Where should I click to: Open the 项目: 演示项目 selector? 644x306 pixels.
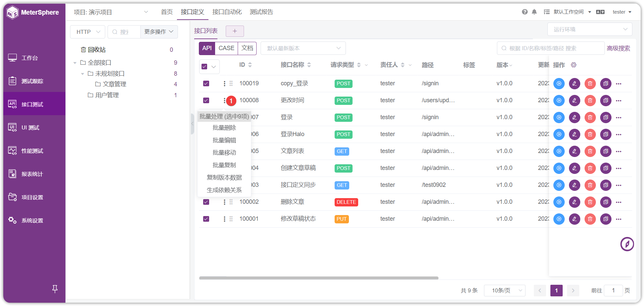111,12
